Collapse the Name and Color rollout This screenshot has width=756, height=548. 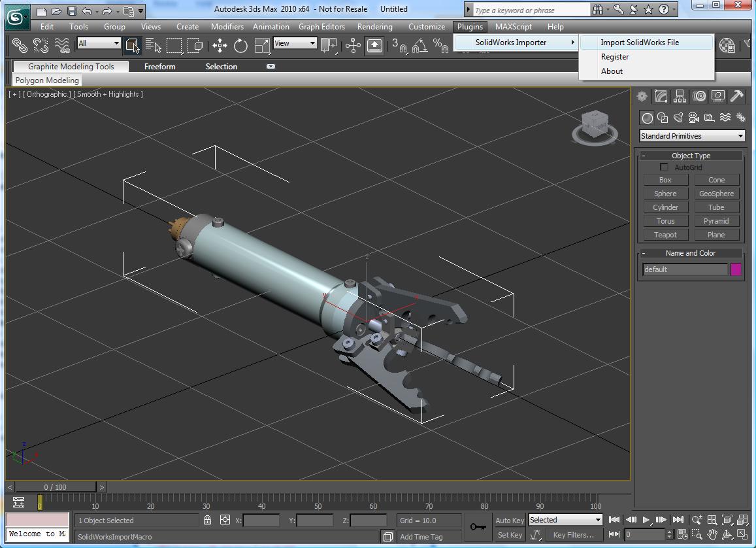[691, 253]
